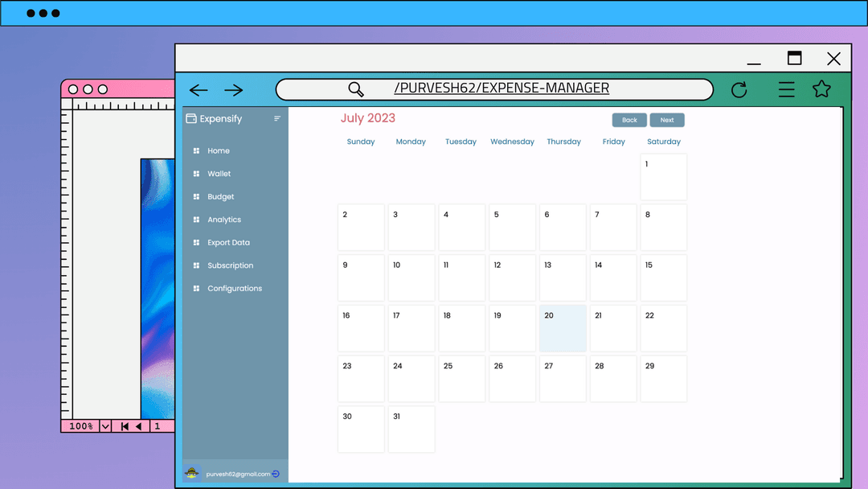The height and width of the screenshot is (489, 868).
Task: Open the Wallet section
Action: pos(219,174)
